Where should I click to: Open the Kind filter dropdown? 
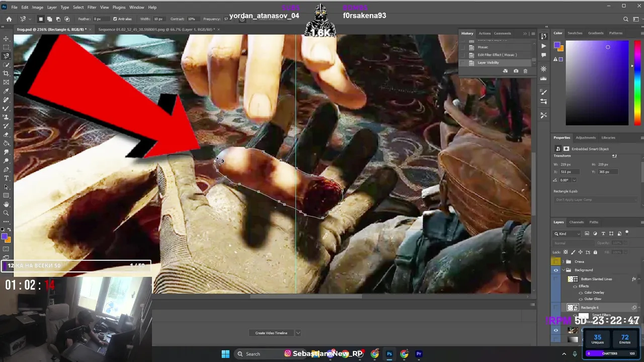point(567,233)
